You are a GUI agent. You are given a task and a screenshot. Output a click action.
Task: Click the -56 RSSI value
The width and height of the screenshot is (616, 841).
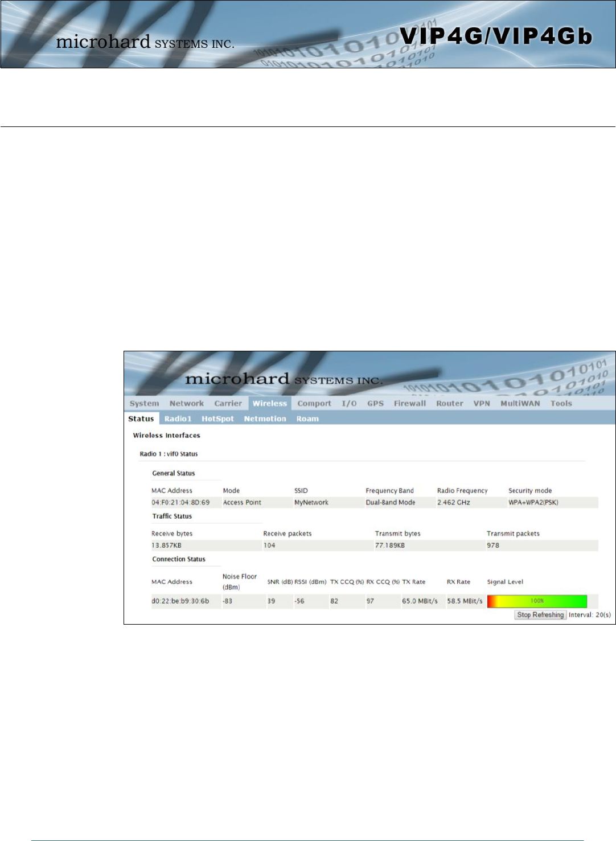(x=299, y=601)
